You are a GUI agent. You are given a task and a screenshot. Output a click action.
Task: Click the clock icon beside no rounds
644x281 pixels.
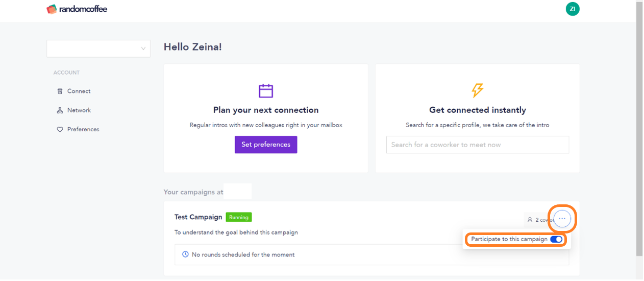(x=185, y=254)
